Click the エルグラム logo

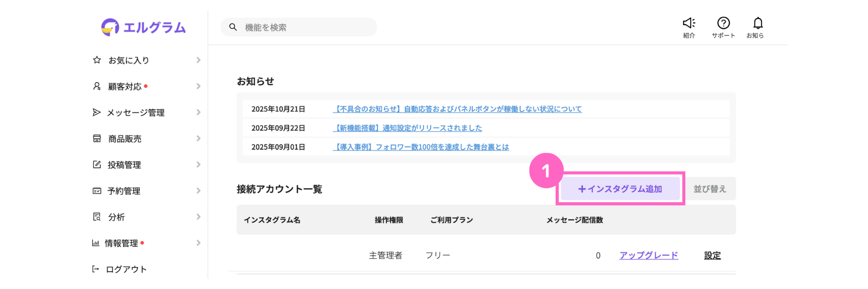point(144,28)
